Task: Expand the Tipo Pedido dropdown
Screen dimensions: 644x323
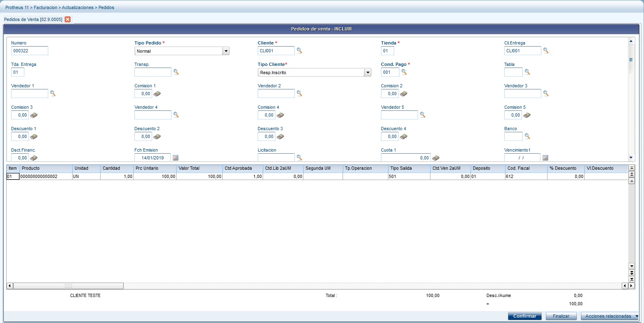Action: pyautogui.click(x=226, y=51)
